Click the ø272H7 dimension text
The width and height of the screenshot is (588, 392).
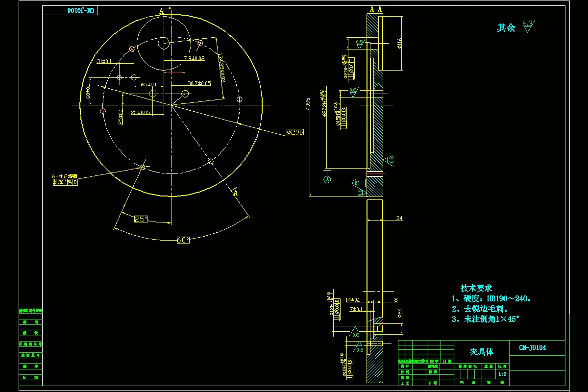pos(323,104)
